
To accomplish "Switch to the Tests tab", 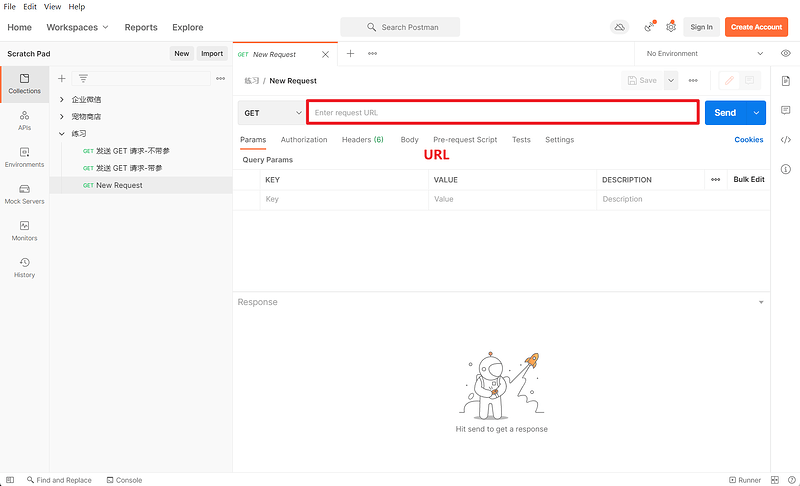I will pos(521,140).
